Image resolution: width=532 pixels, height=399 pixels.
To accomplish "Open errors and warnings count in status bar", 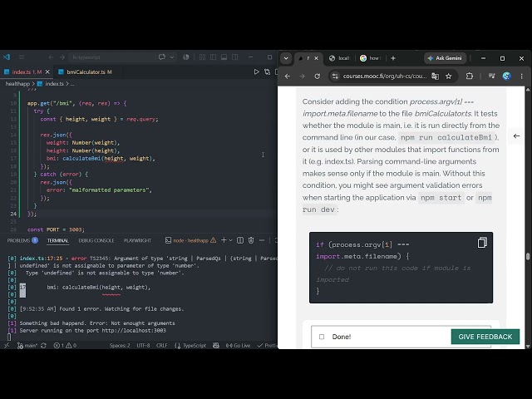I will (x=65, y=346).
